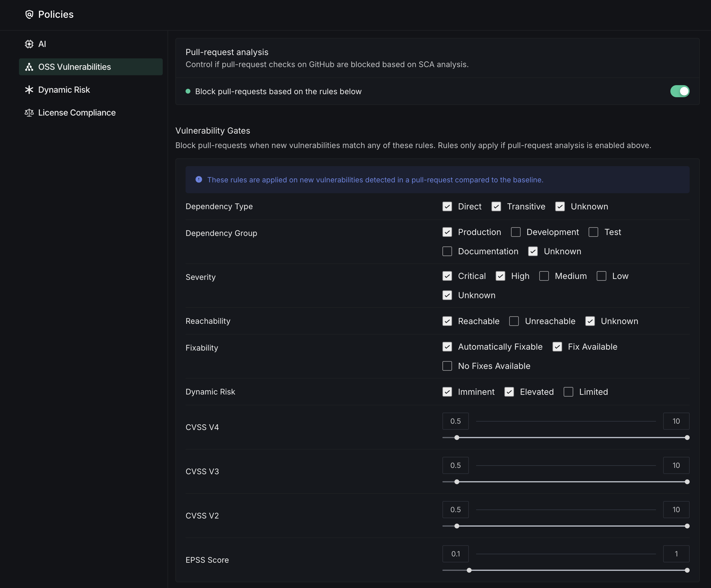Tick the Unreachable reachability checkbox
Viewport: 711px width, 588px height.
click(514, 321)
